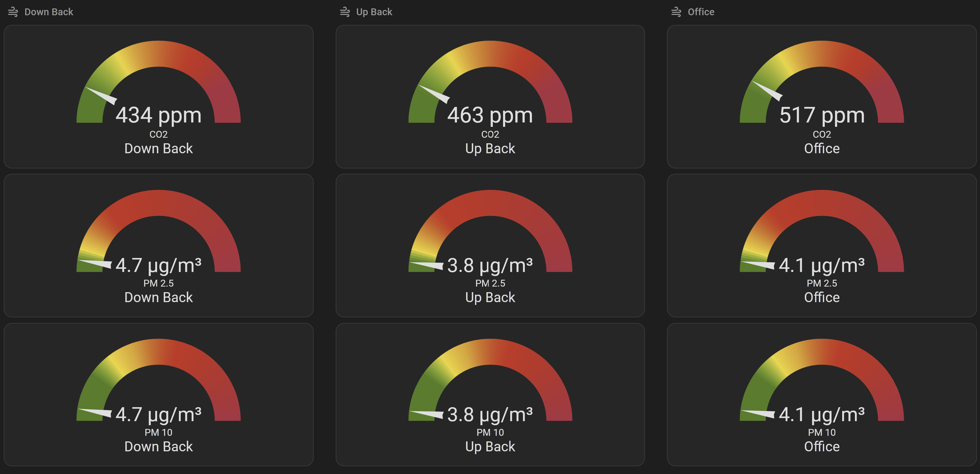
Task: Click the 4.7 µg/m³ PM 2.5 value
Action: (x=159, y=265)
